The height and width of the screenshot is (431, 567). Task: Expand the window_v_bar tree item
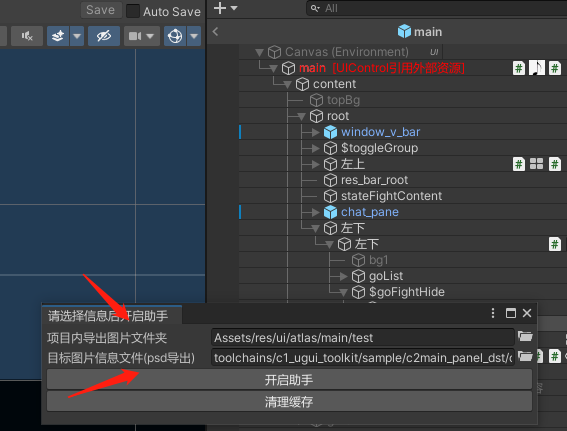[315, 132]
